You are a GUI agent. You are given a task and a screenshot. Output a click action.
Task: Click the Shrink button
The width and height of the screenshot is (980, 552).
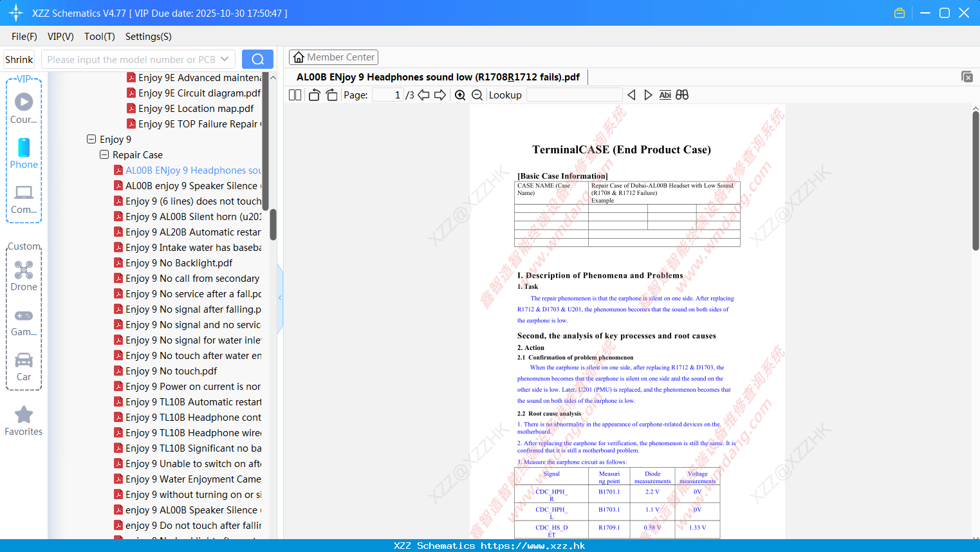coord(19,59)
